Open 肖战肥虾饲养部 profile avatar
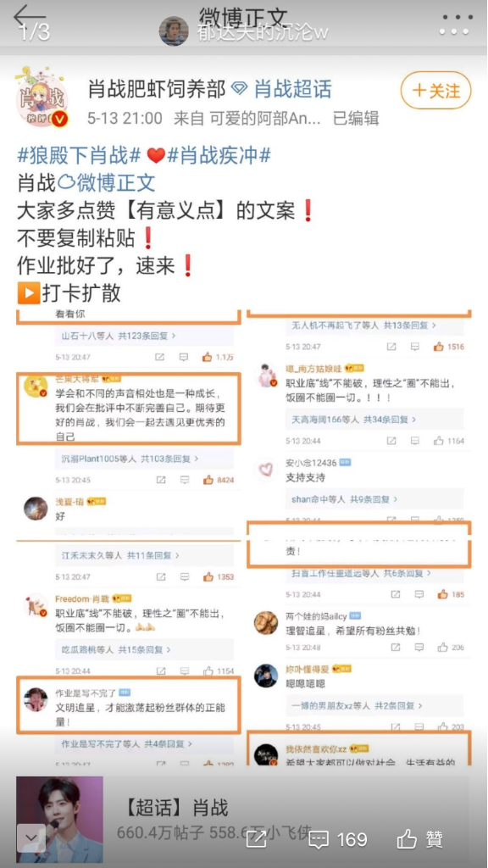This screenshot has height=868, width=488. tap(42, 97)
